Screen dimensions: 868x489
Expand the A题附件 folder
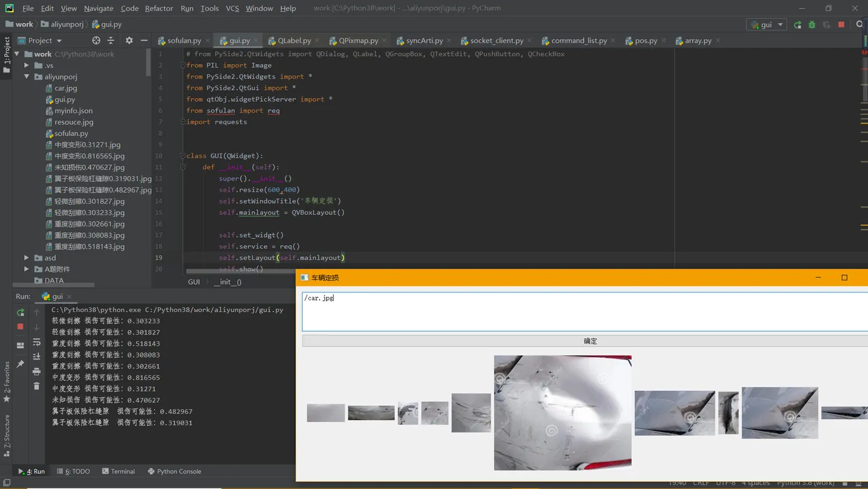27,269
